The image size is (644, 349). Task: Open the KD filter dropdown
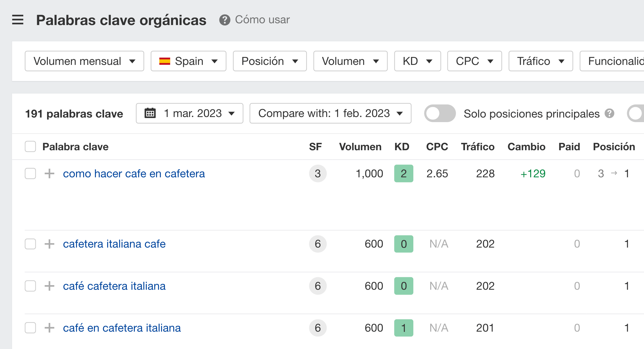417,61
